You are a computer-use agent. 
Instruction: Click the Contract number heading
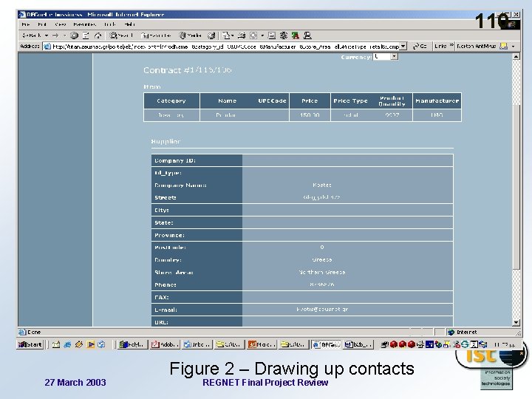[x=187, y=70]
